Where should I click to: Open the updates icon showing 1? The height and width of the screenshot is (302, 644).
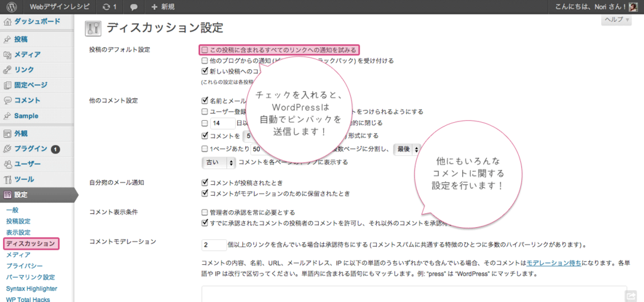click(x=109, y=7)
